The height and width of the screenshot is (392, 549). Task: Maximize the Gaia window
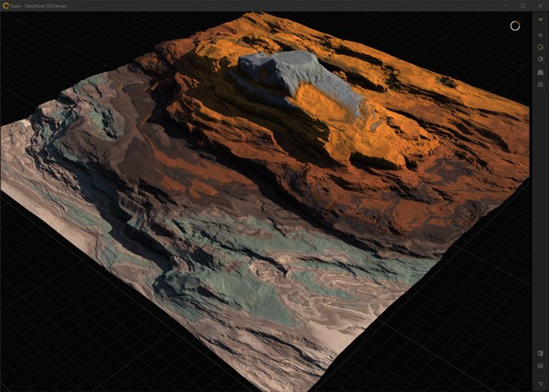click(x=522, y=5)
